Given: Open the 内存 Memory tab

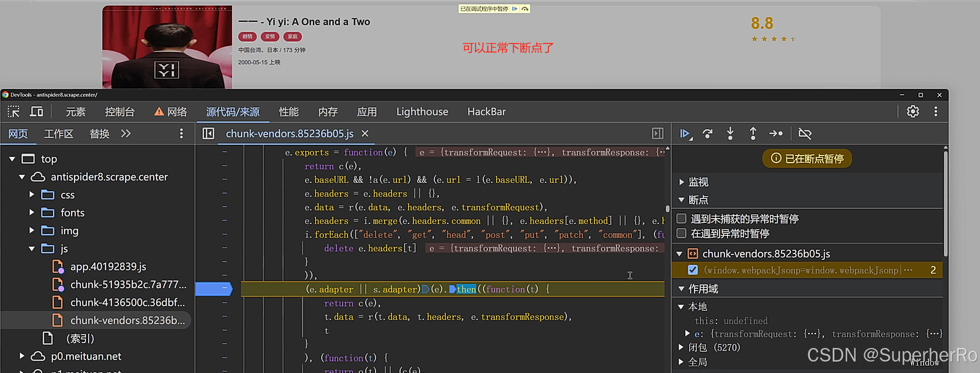Looking at the screenshot, I should (x=328, y=111).
